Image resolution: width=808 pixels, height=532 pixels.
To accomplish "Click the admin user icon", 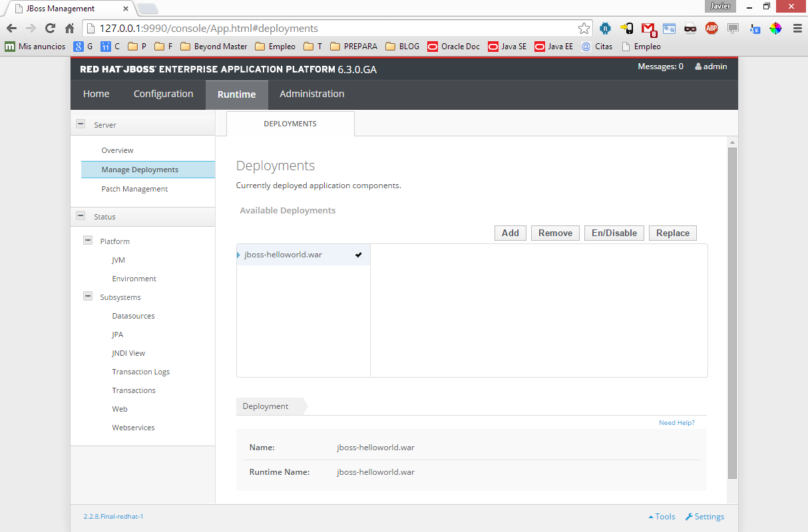I will pos(698,66).
